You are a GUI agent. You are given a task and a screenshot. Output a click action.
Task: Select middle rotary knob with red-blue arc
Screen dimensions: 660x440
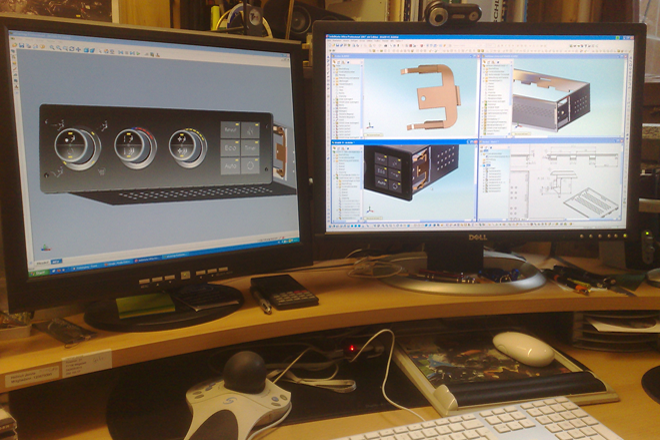point(135,147)
